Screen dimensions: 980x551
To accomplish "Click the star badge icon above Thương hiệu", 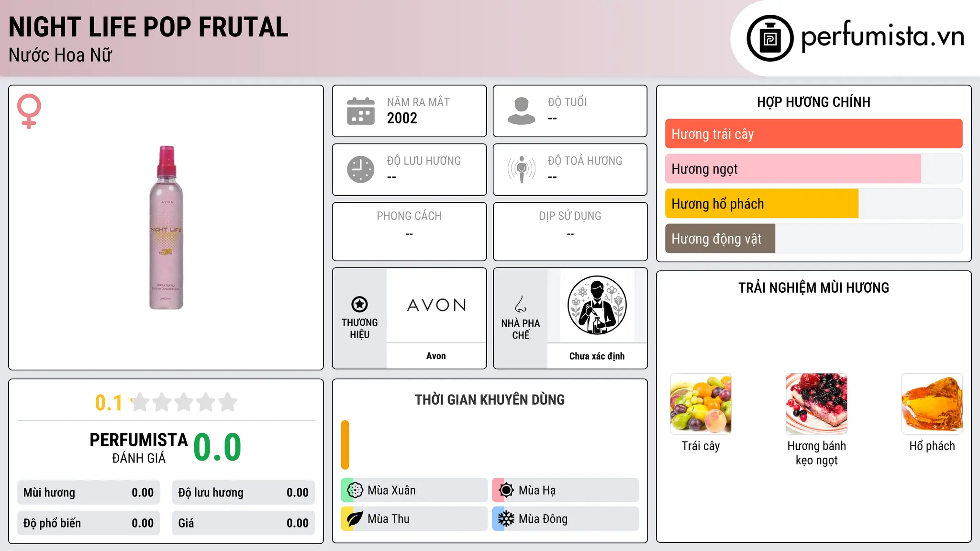I will tap(359, 304).
